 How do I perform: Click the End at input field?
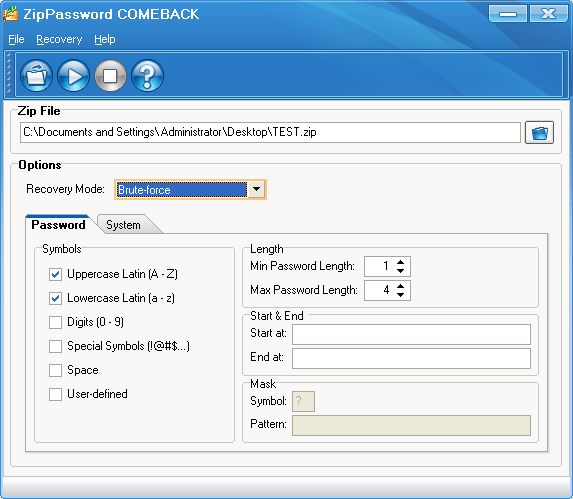point(411,358)
